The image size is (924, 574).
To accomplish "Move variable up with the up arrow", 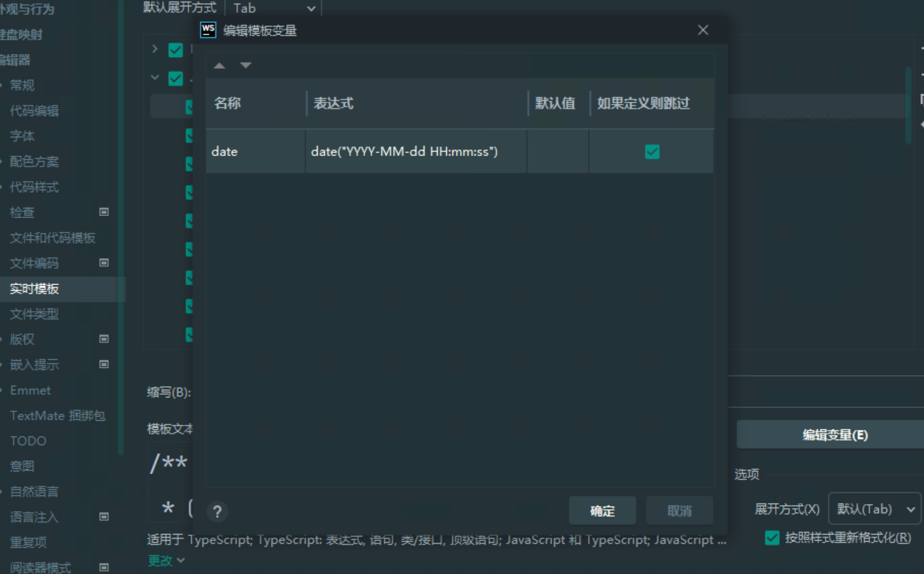I will click(x=219, y=65).
